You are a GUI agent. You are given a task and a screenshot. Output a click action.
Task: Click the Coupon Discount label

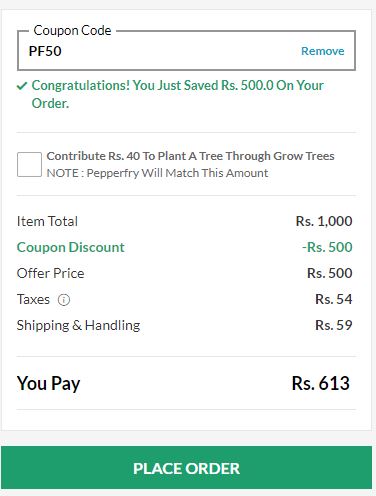71,247
